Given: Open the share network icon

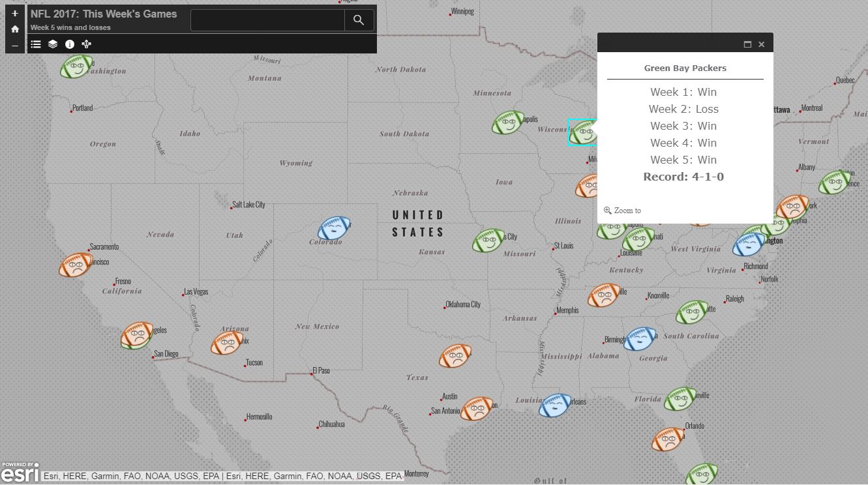Looking at the screenshot, I should click(87, 44).
